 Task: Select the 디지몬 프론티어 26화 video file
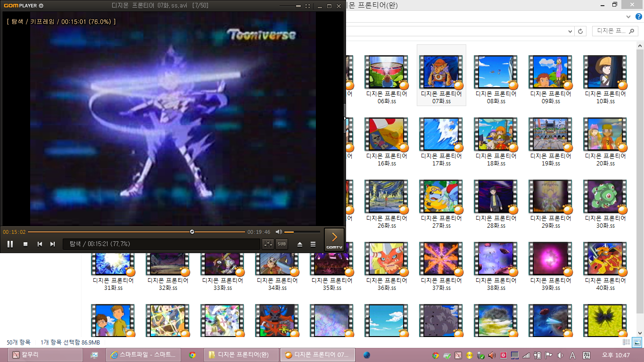(x=387, y=205)
